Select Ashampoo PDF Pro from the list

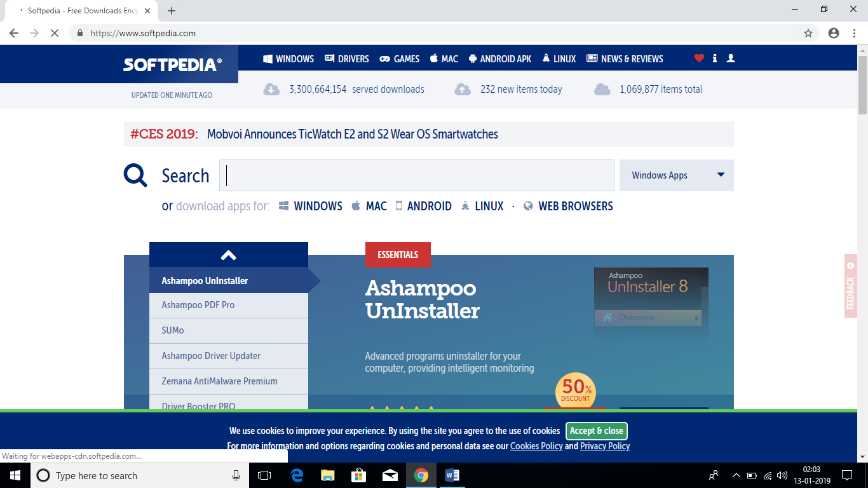point(198,305)
